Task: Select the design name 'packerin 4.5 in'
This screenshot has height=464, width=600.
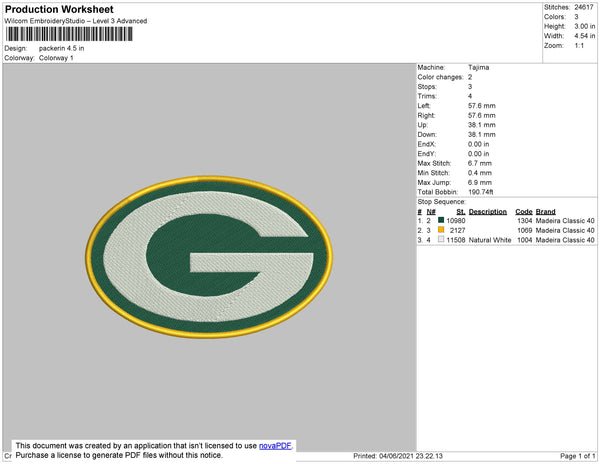Action: pos(61,49)
